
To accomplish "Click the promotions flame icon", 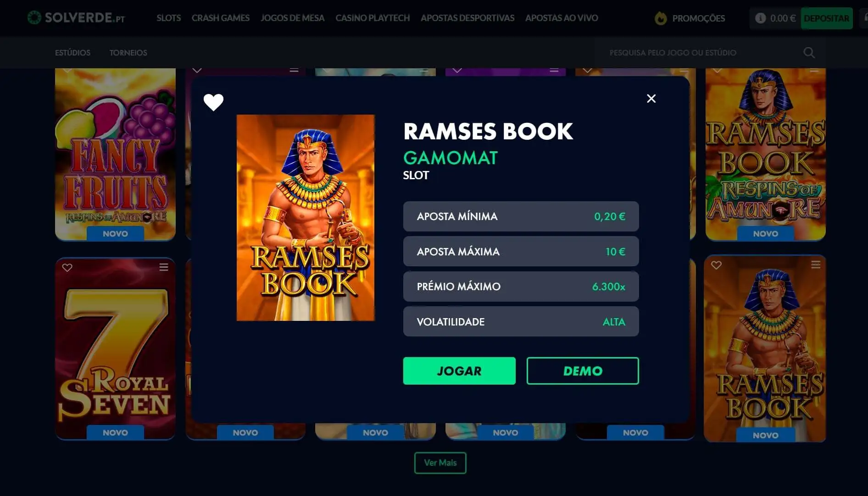I will tap(661, 18).
